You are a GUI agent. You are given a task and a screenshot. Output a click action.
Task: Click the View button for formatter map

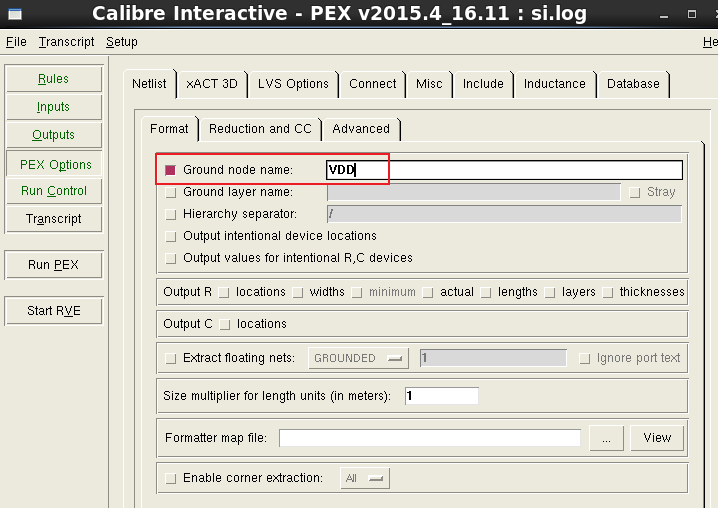[x=657, y=438]
